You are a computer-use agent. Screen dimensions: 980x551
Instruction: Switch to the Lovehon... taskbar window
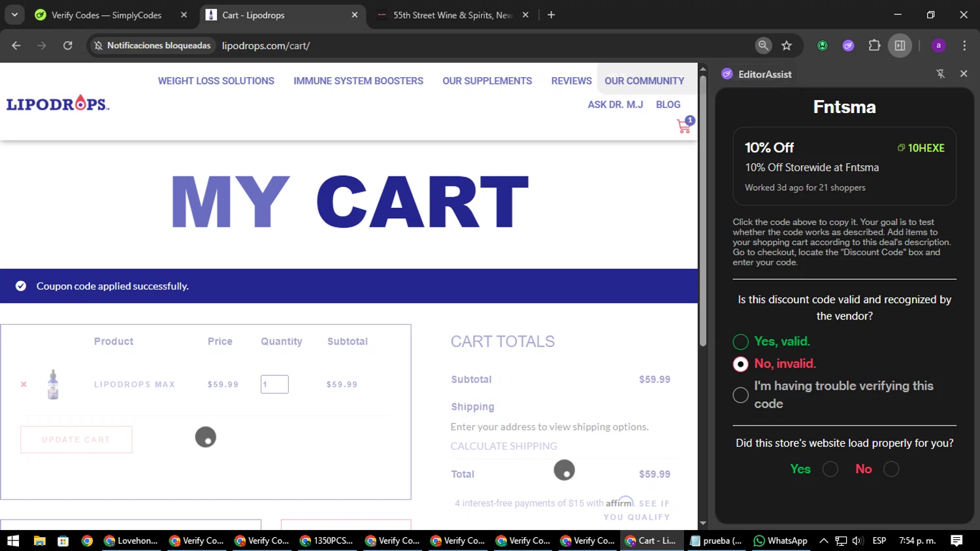coord(131,541)
